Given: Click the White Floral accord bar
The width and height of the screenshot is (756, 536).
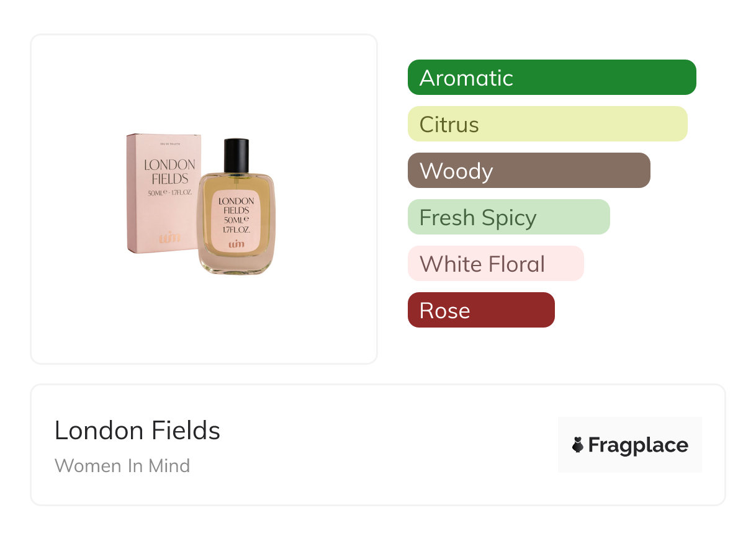Looking at the screenshot, I should (x=495, y=264).
